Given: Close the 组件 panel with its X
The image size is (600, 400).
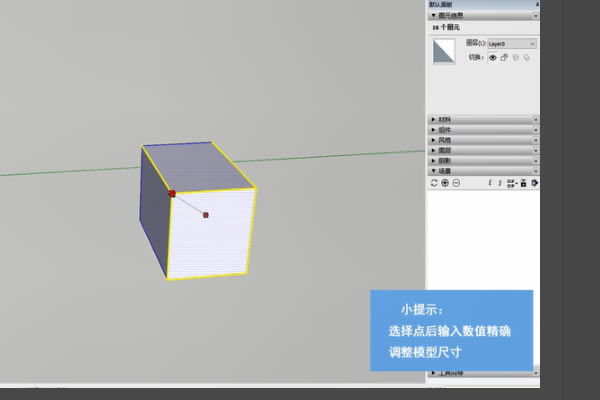Looking at the screenshot, I should (x=536, y=130).
